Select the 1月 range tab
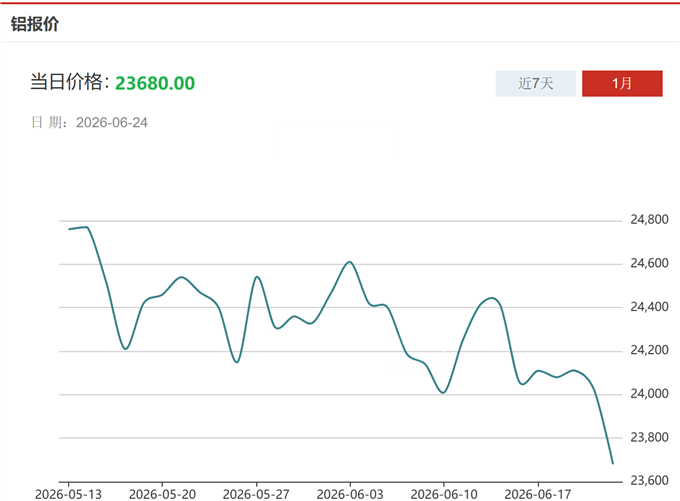Screen dimensions: 680x501 [622, 83]
